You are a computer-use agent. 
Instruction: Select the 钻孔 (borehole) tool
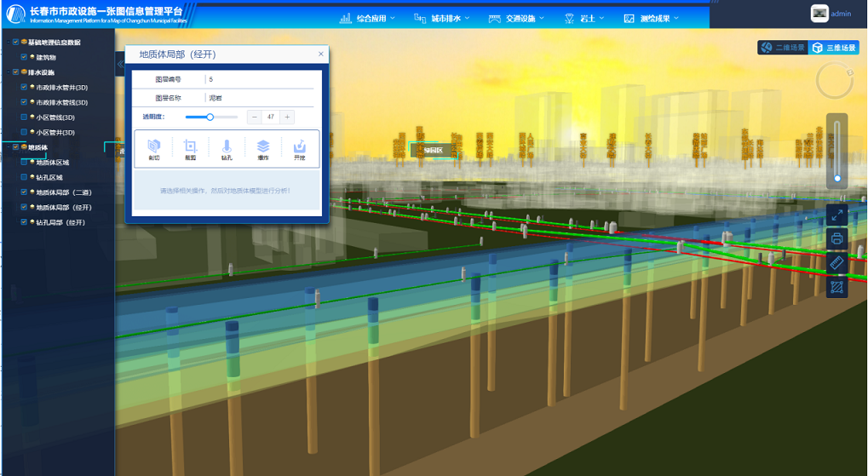pyautogui.click(x=227, y=149)
